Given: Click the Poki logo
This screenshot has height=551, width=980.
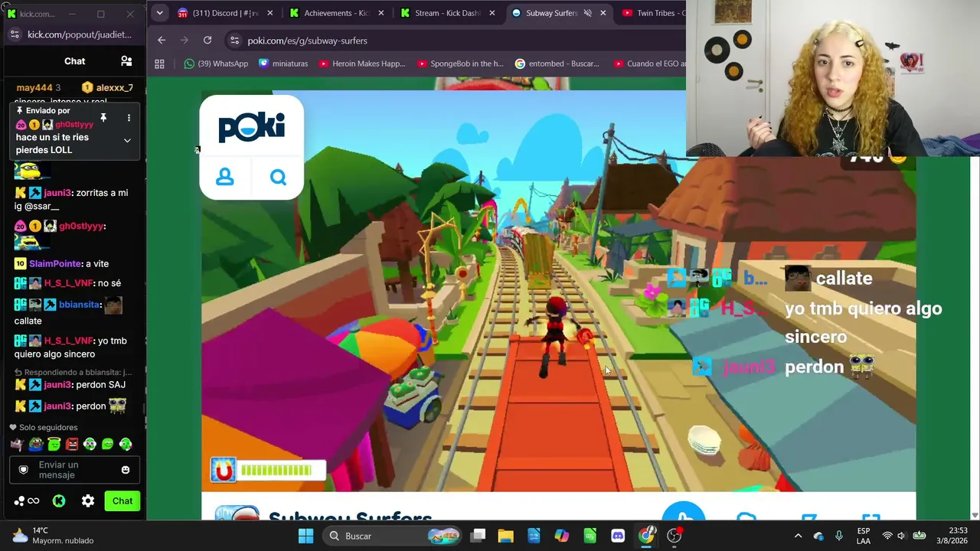Looking at the screenshot, I should [x=251, y=127].
